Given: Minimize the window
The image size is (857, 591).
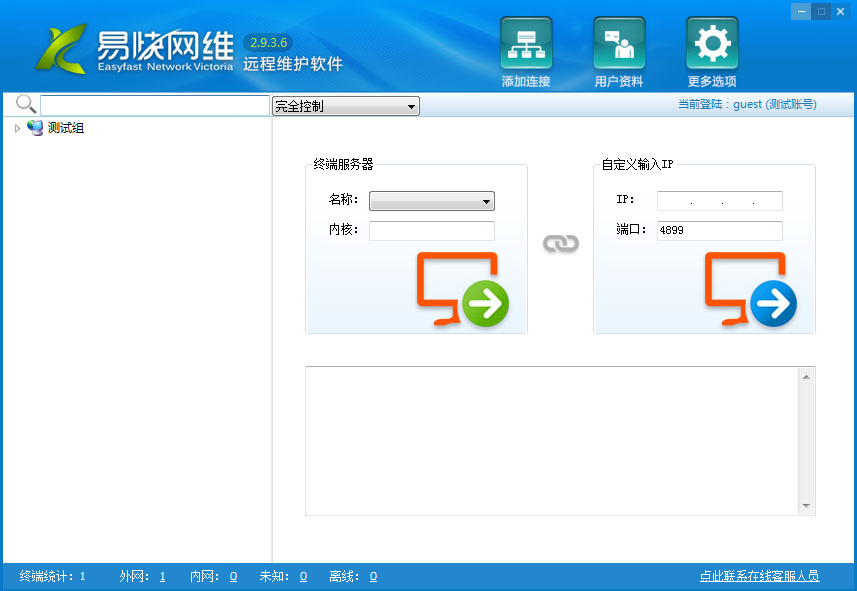Looking at the screenshot, I should (801, 11).
